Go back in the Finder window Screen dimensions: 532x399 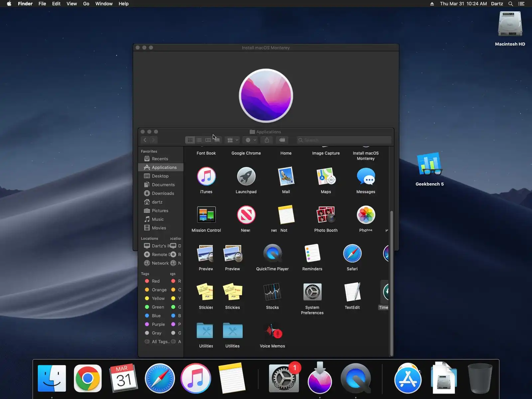[145, 140]
